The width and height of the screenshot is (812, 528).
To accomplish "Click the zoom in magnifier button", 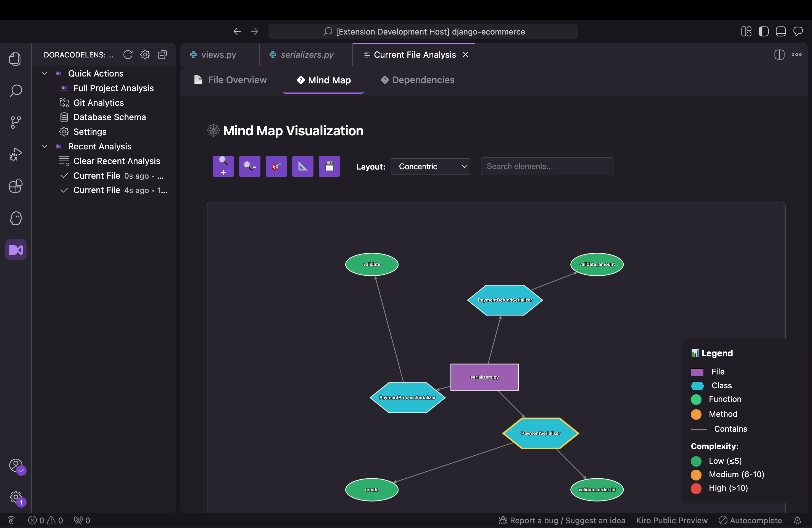I will [x=223, y=167].
